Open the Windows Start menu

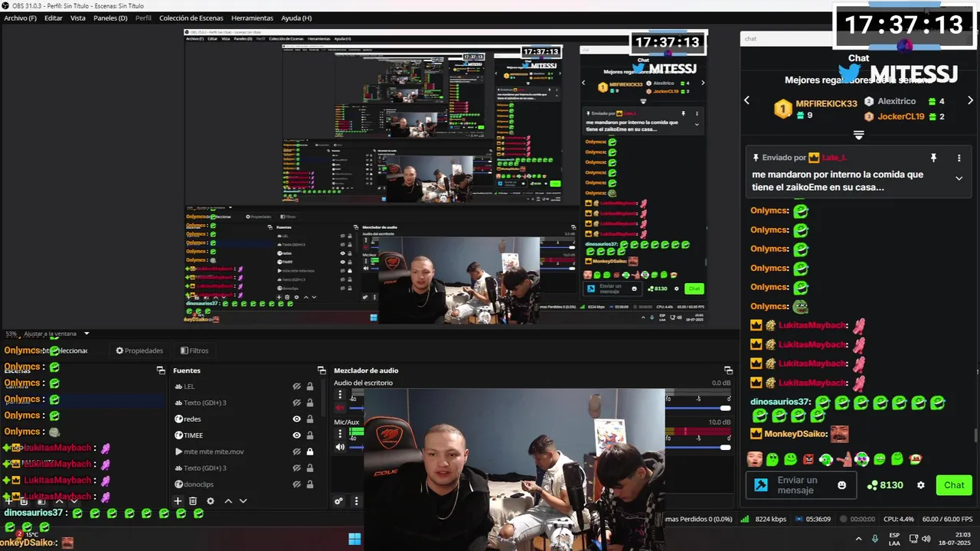coord(354,539)
